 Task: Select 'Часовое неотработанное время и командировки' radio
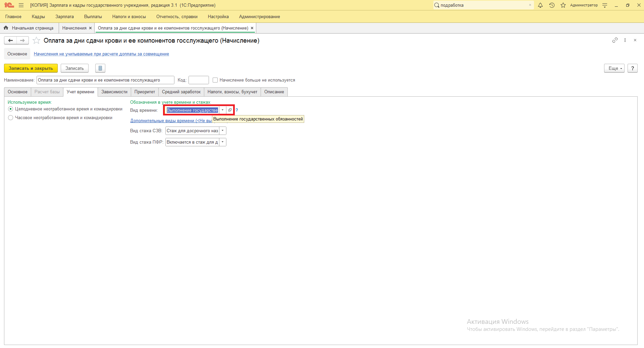(11, 118)
